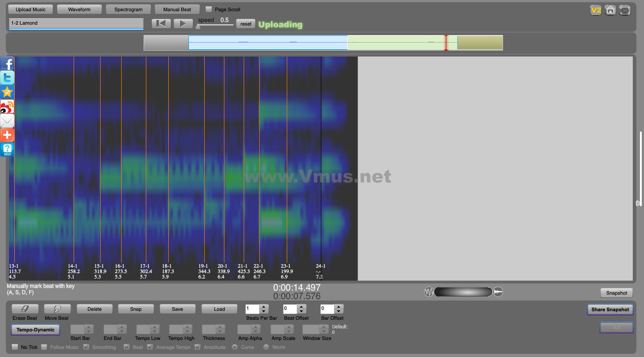Toggle the Amplitude checkbox
This screenshot has width=644, height=357.
click(x=197, y=347)
